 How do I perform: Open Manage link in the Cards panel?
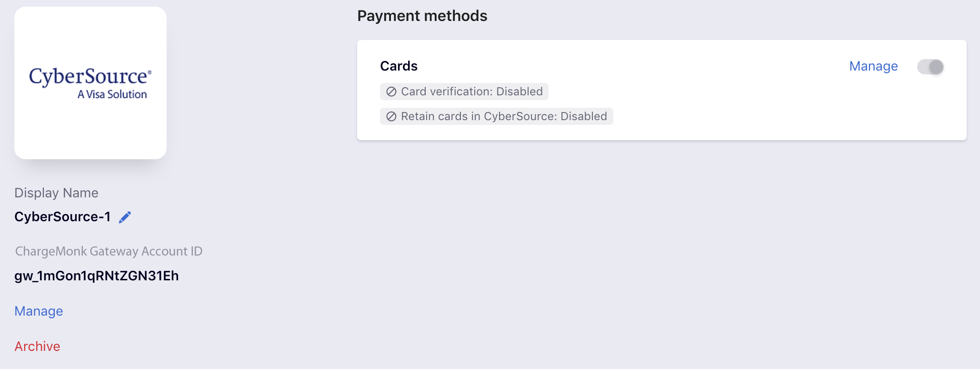click(x=873, y=66)
